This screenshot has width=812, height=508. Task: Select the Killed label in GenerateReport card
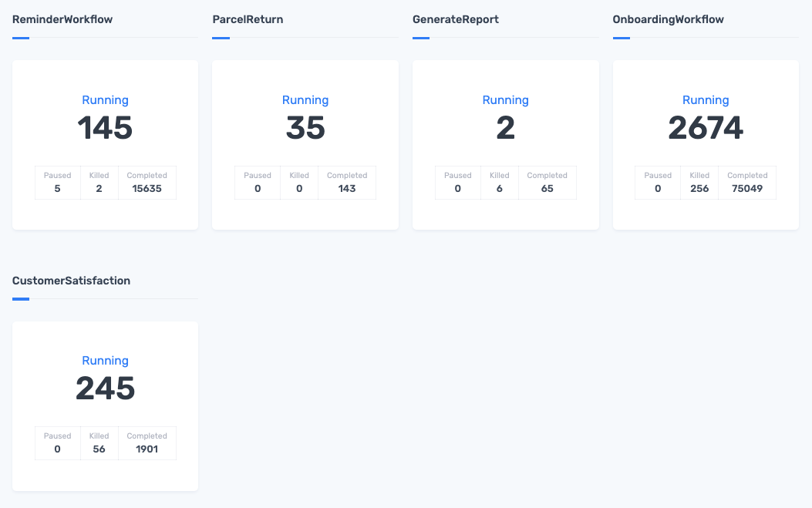pos(499,176)
